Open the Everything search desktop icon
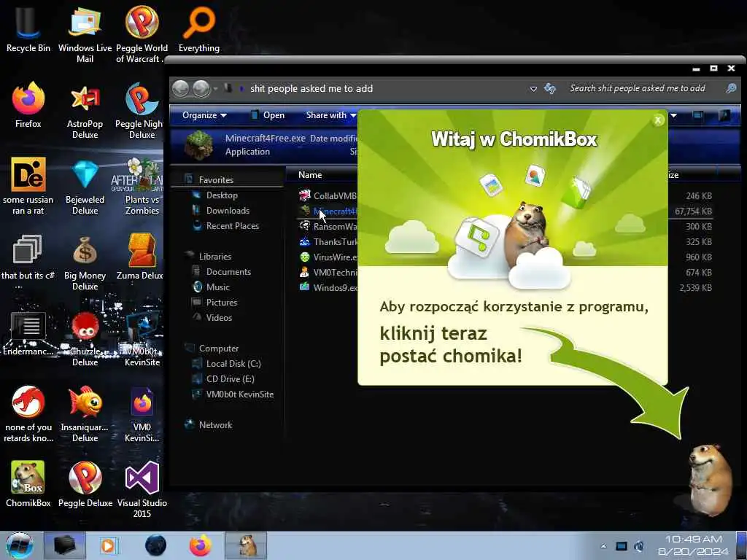747x560 pixels. (x=198, y=29)
